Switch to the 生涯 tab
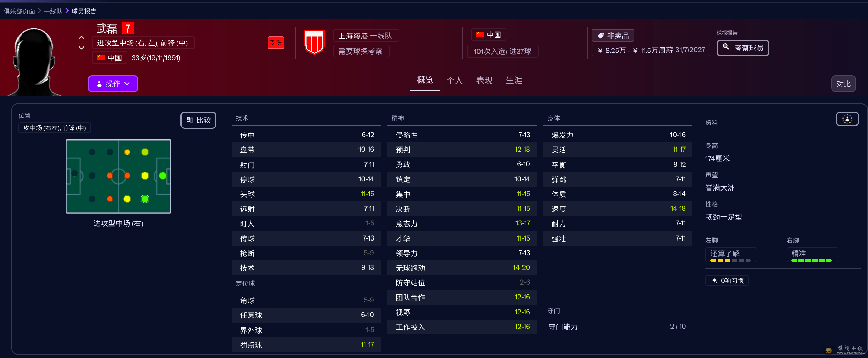The width and height of the screenshot is (868, 358). coord(514,80)
